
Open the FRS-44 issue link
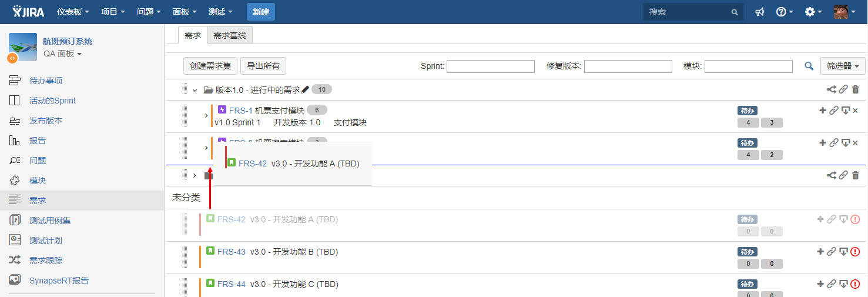point(232,284)
